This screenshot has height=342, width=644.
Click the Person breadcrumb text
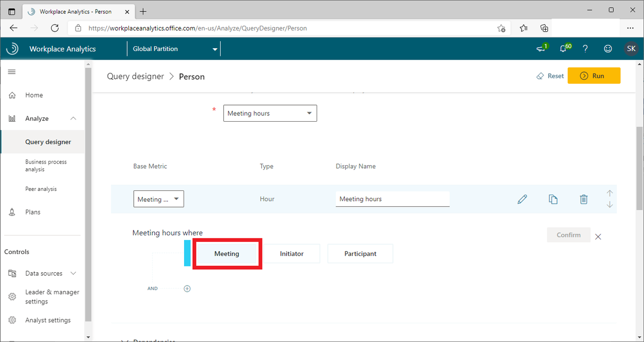pos(192,76)
